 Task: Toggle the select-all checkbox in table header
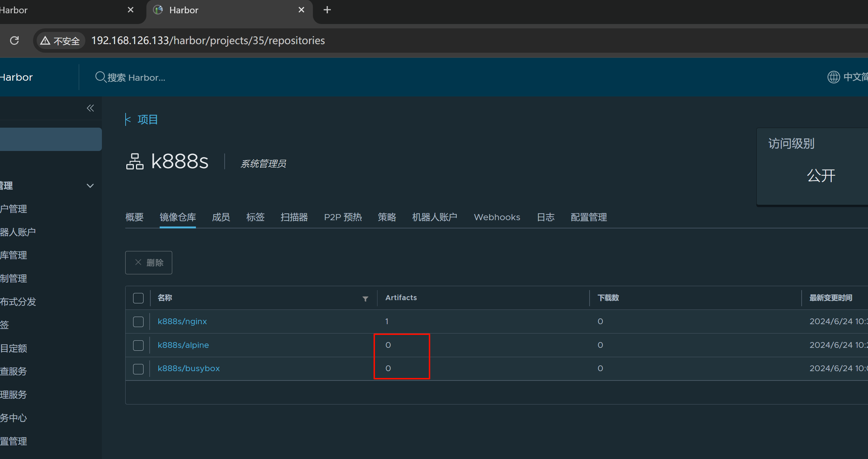138,298
